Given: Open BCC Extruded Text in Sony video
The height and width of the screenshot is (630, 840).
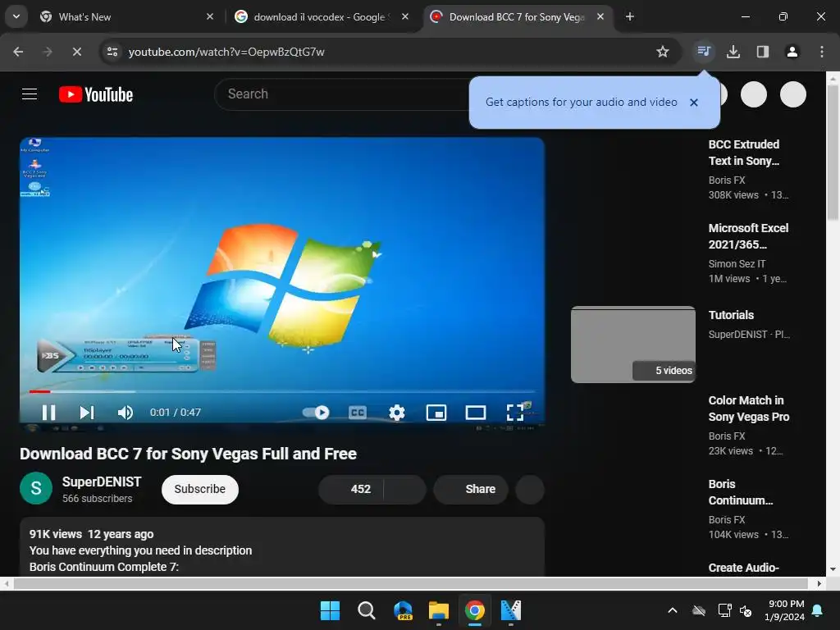Looking at the screenshot, I should 744,153.
